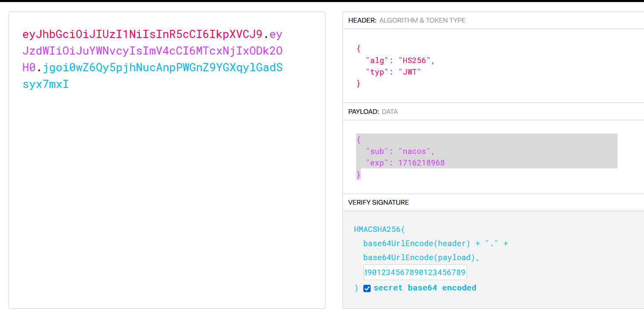Screen dimensions: 644x310
Task: Click the base64UrlEncode(payload) line
Action: coord(422,258)
